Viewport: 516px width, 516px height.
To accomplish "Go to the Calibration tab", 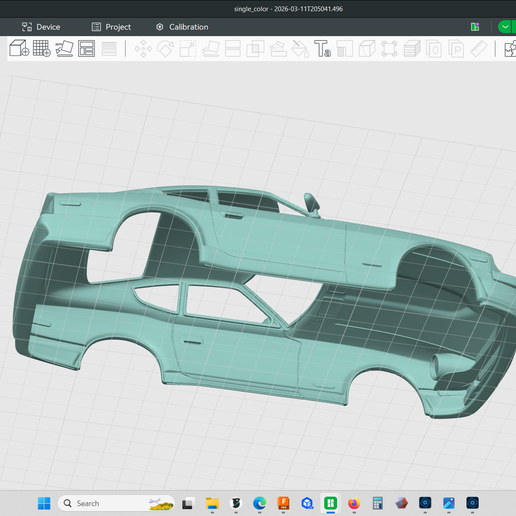I will coord(182,27).
